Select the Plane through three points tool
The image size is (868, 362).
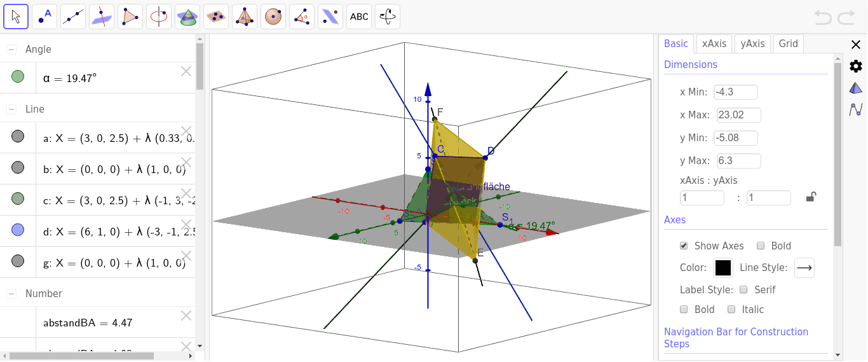coord(216,17)
